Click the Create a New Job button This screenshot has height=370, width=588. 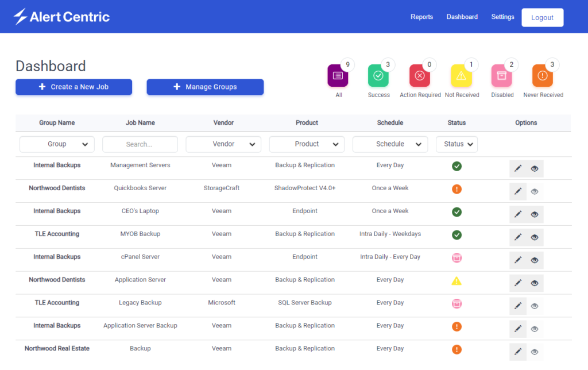pos(73,86)
